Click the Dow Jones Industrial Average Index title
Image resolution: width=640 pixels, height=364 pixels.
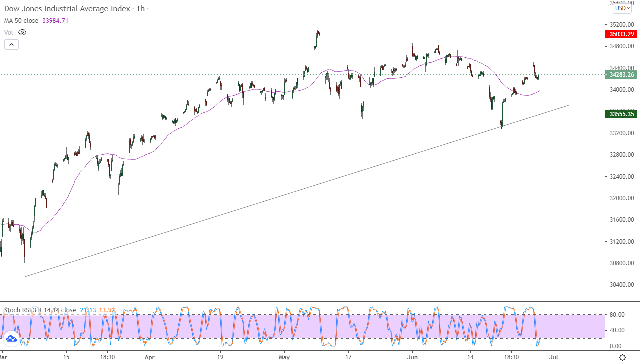pyautogui.click(x=67, y=9)
